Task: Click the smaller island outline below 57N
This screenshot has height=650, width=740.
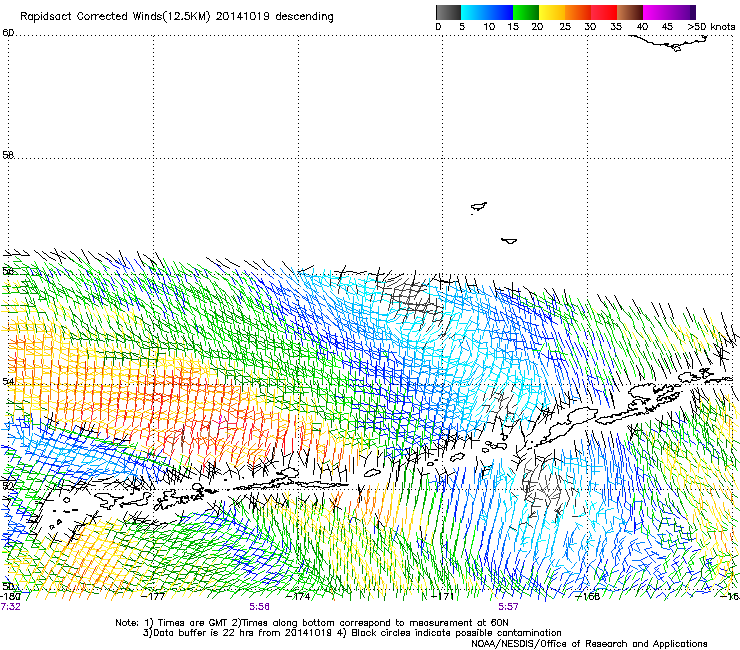Action: tap(509, 241)
